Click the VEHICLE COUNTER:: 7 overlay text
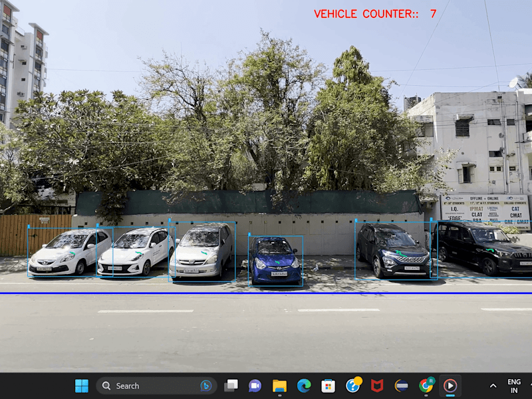 [375, 14]
